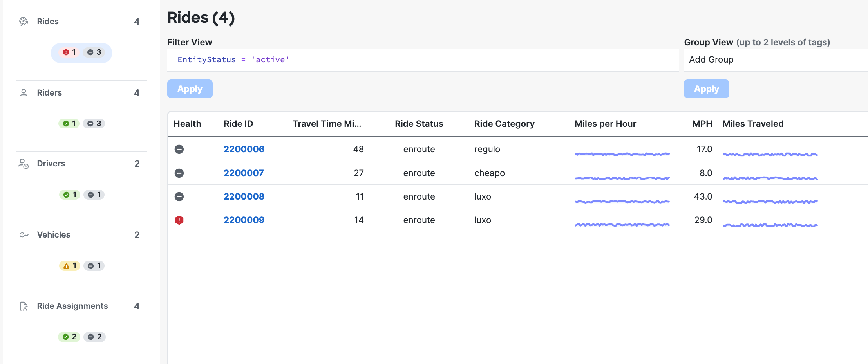Select the red critical badge under Rides
Image resolution: width=868 pixels, height=364 pixels.
click(x=69, y=52)
